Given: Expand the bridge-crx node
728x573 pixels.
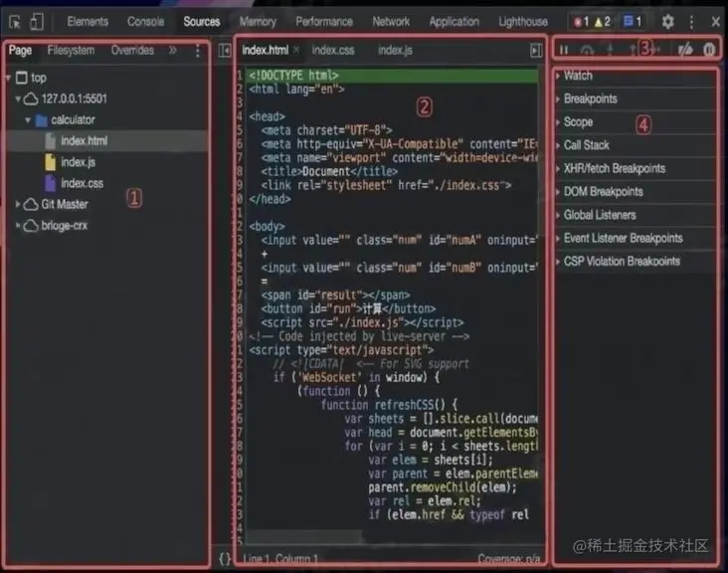Looking at the screenshot, I should (18, 226).
